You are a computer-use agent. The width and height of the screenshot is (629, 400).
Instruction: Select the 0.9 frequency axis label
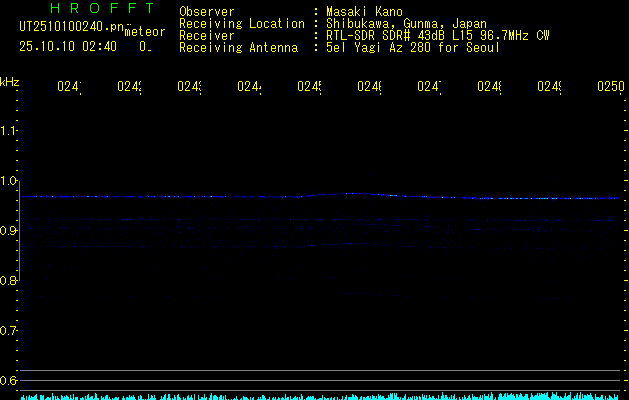[x=9, y=231]
